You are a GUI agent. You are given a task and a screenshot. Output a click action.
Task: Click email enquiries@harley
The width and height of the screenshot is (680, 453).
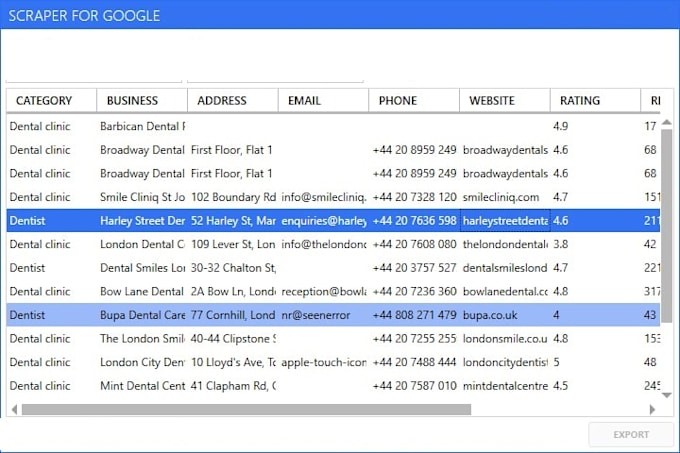coord(324,221)
